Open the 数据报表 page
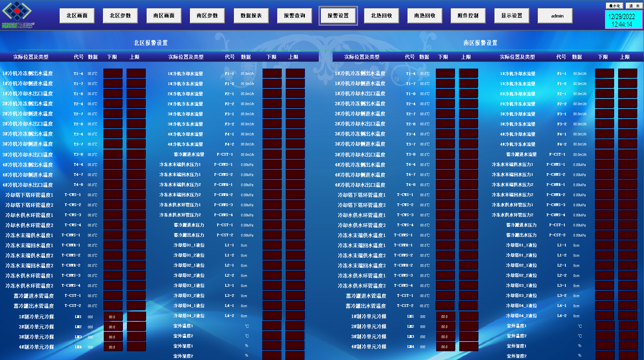Viewport: 644px width, 360px height. pos(251,16)
